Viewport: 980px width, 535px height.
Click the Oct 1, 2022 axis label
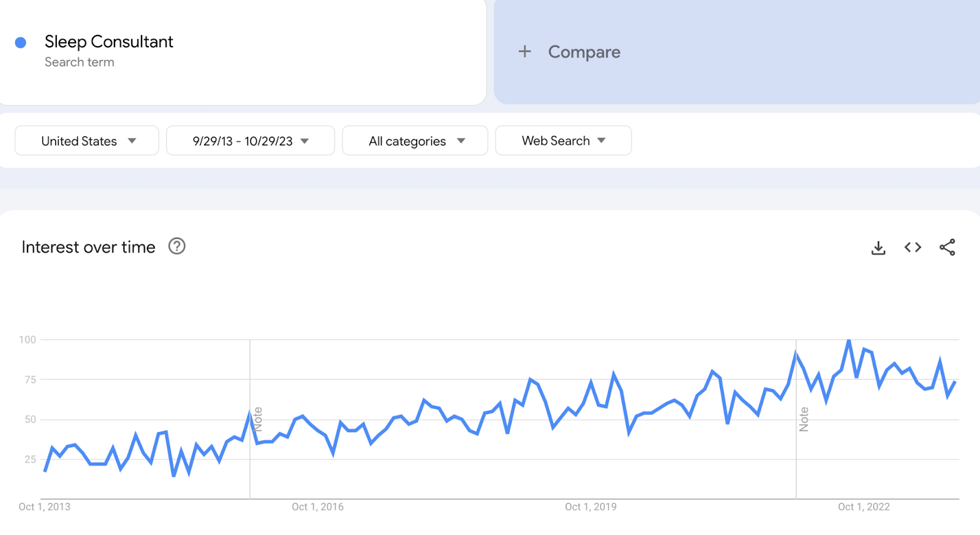click(x=864, y=507)
